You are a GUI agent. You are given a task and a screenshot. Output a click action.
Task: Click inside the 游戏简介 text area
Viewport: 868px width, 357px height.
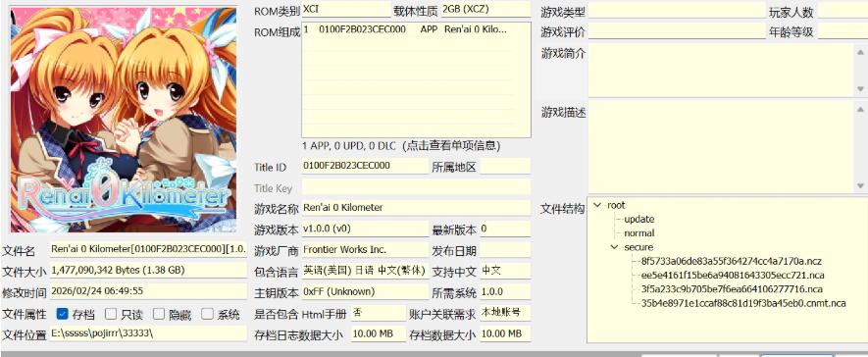tap(721, 70)
